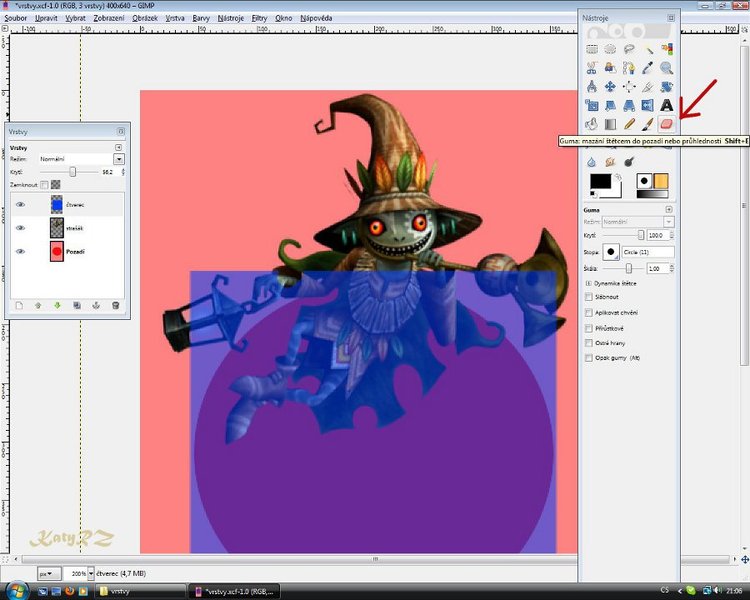The width and height of the screenshot is (750, 600).
Task: Open the Filtry menu
Action: (259, 18)
